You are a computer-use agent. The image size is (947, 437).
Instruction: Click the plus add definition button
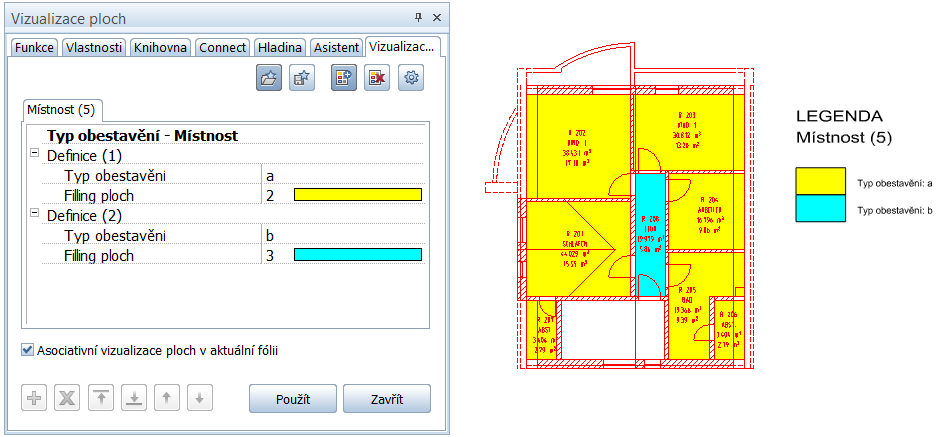click(x=34, y=398)
